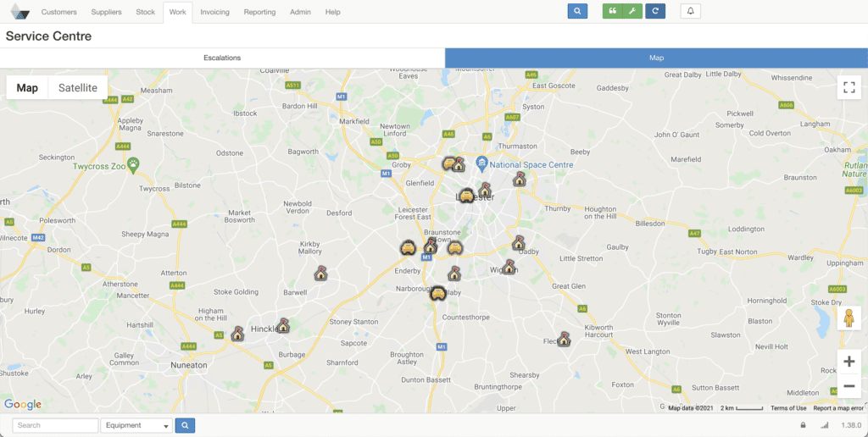This screenshot has height=437, width=868.
Task: Open the Invoicing menu
Action: tap(214, 12)
